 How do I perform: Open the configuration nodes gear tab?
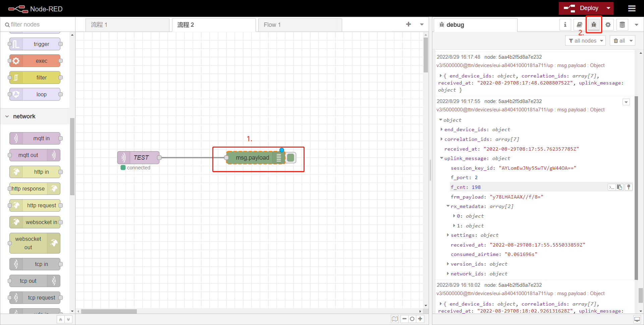608,24
